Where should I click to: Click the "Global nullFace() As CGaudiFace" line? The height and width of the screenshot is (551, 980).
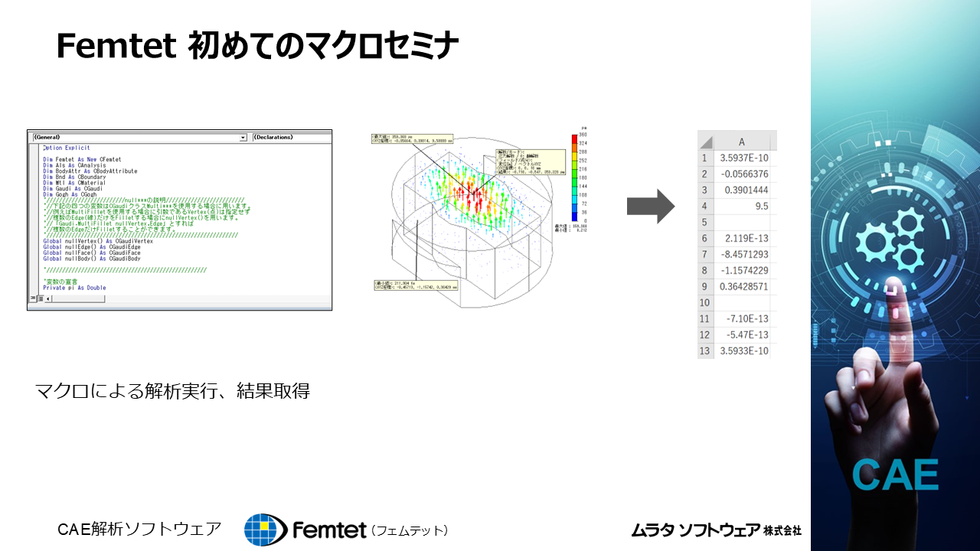pos(92,253)
